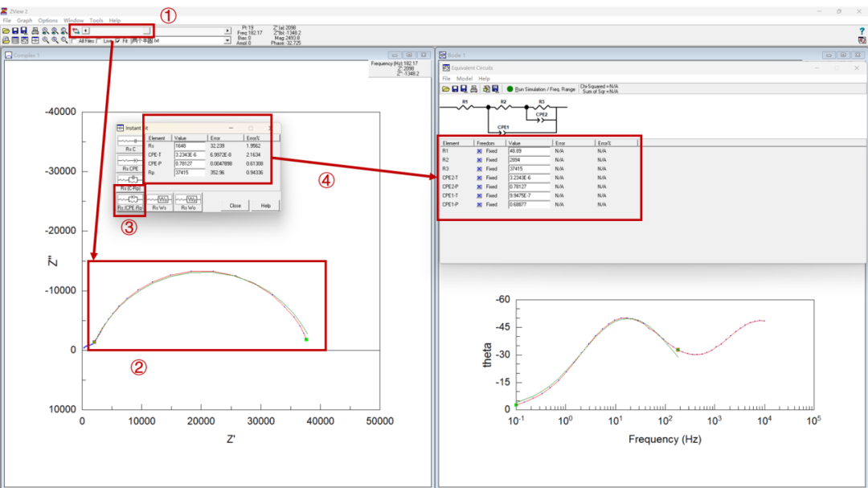Click CPE2-P value field showing 0.78127
This screenshot has height=488, width=868.
pyautogui.click(x=529, y=187)
